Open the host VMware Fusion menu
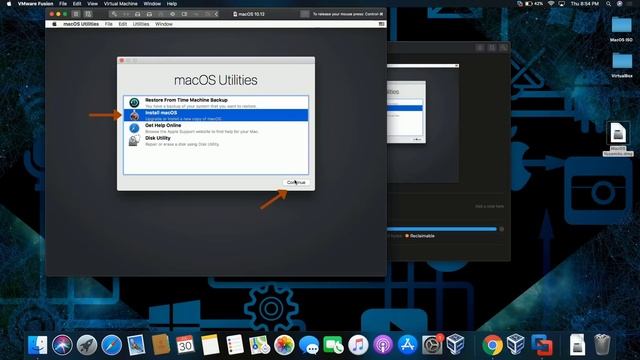Viewport: 640px width, 360px height. point(36,4)
